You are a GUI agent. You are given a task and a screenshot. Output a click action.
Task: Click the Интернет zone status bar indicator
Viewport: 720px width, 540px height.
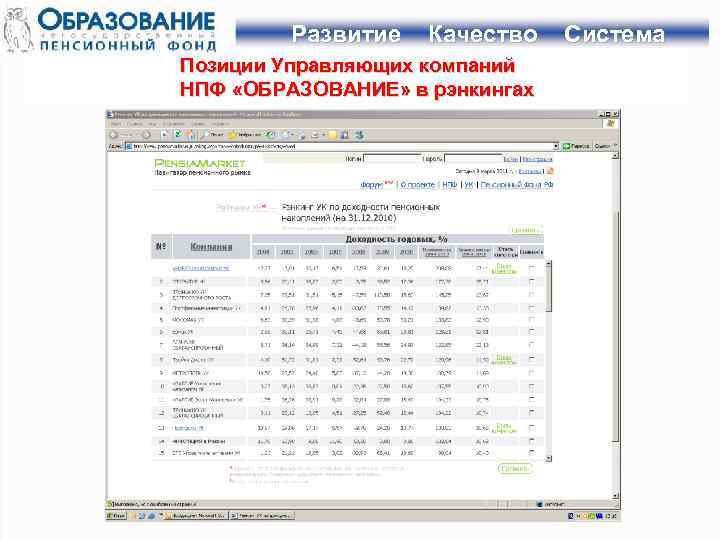[551, 504]
